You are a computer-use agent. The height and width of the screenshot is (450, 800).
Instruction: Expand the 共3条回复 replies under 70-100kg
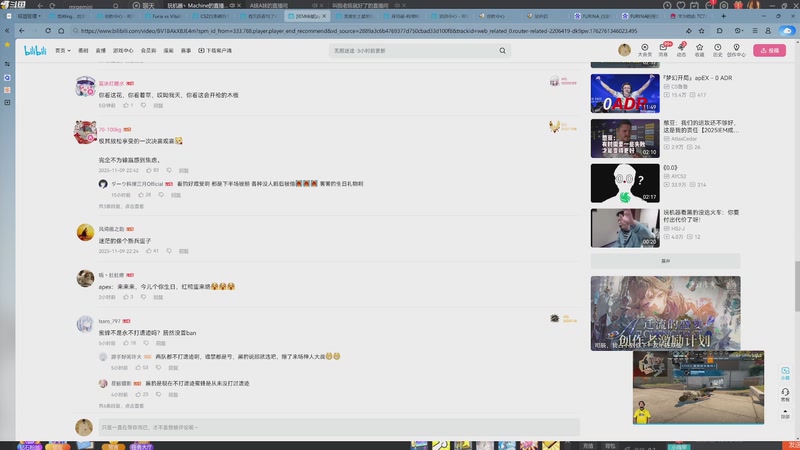pos(121,207)
